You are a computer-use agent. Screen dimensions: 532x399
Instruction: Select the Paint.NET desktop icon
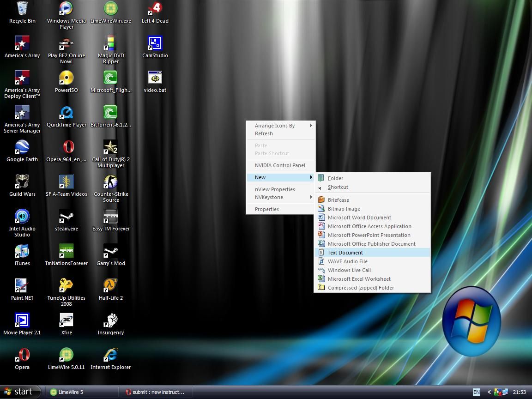22,286
